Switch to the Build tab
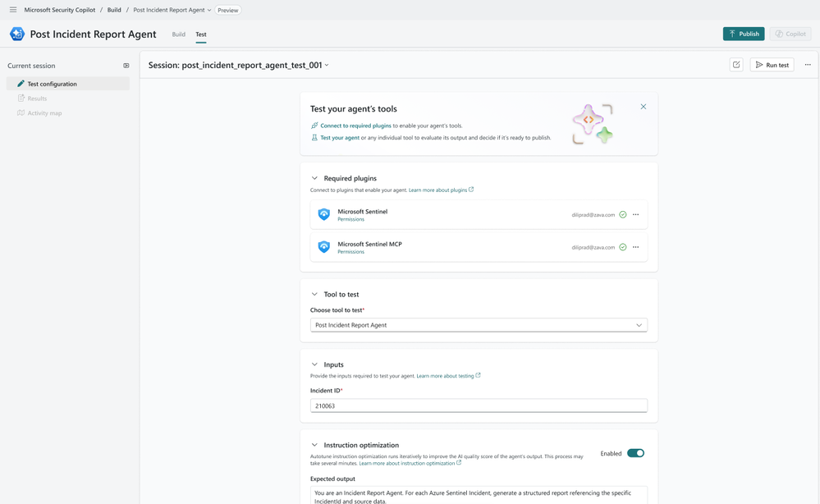 (x=178, y=34)
